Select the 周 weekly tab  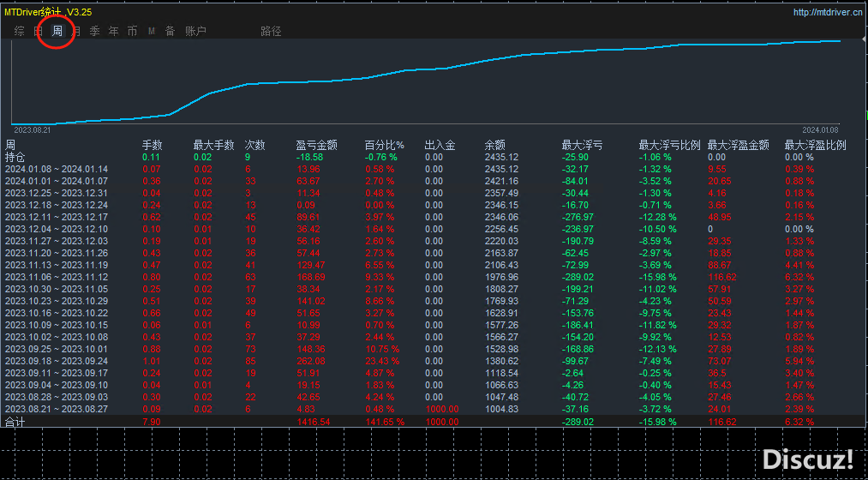[x=57, y=32]
